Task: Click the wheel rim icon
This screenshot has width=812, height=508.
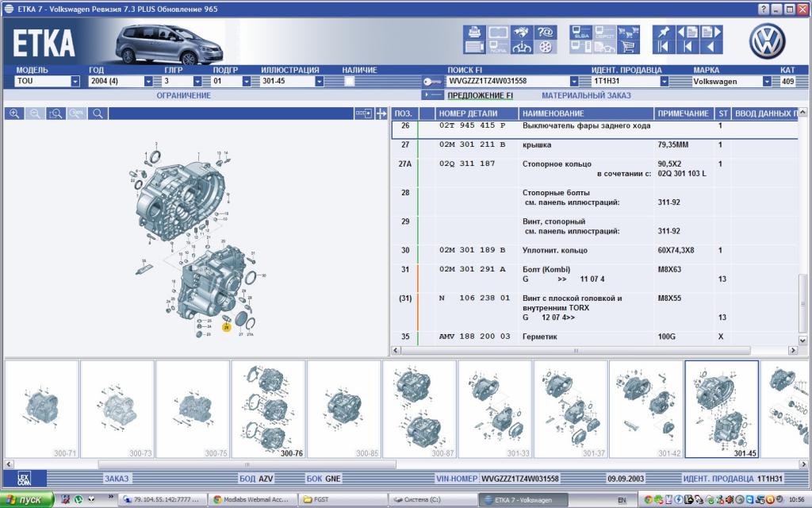Action: point(546,47)
